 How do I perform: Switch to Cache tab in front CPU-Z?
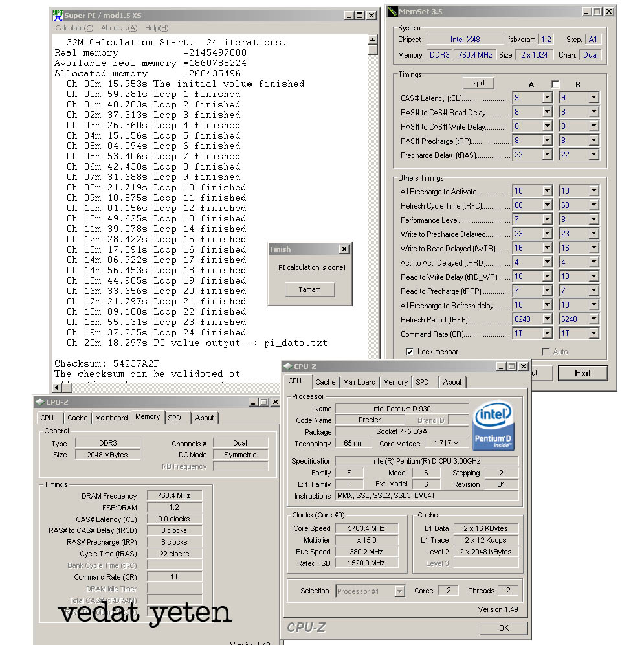pos(326,382)
